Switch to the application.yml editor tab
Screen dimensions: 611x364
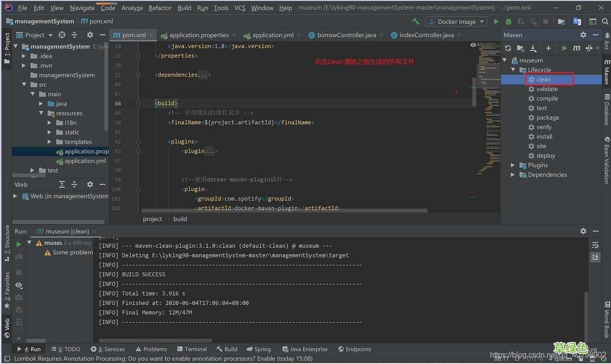tap(273, 35)
